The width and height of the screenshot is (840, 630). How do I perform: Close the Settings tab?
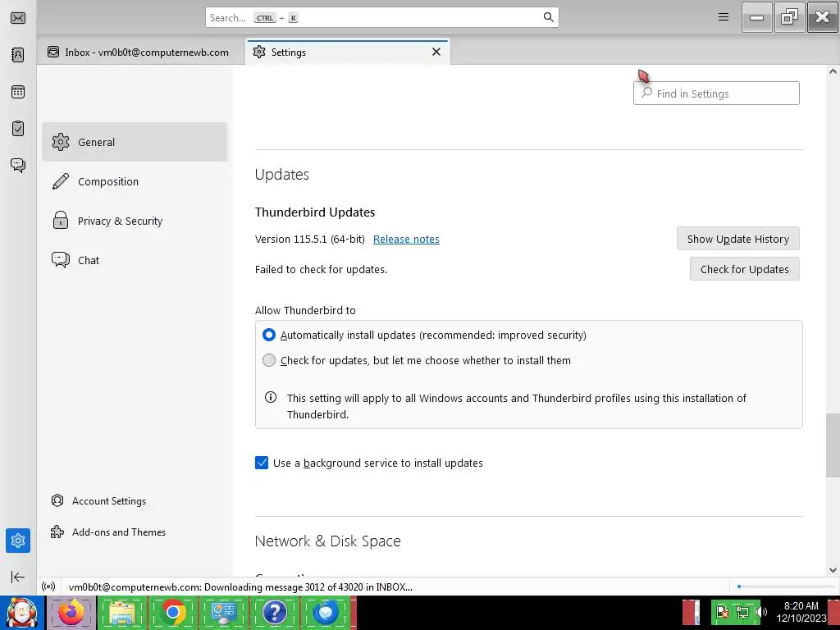pyautogui.click(x=436, y=52)
